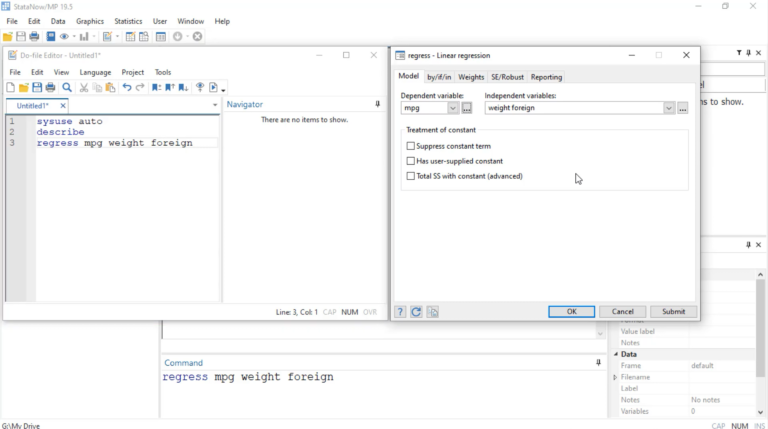Screen dimensions: 768x429
Task: Open Language menu in Do-file Editor
Action: 95,72
